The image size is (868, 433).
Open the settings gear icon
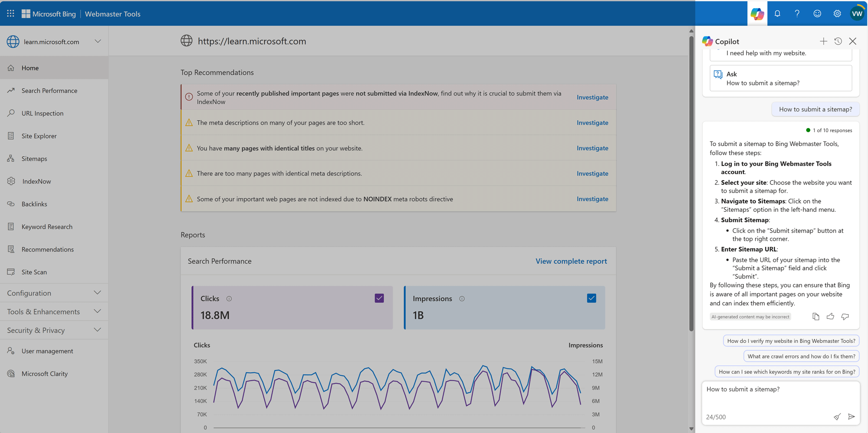click(x=837, y=13)
